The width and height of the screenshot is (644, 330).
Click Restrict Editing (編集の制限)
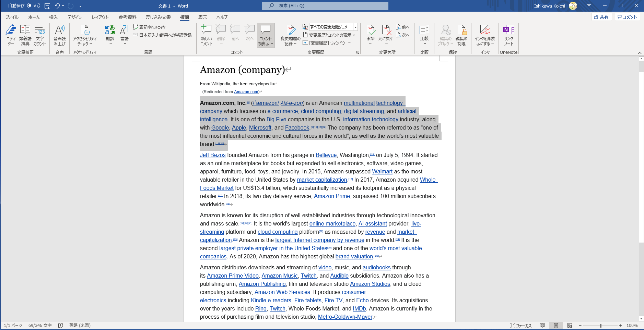[461, 35]
